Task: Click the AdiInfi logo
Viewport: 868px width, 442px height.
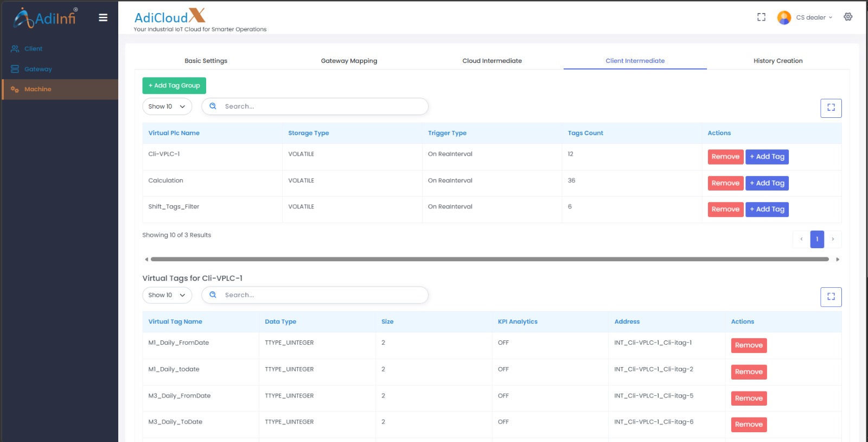Action: coord(46,18)
